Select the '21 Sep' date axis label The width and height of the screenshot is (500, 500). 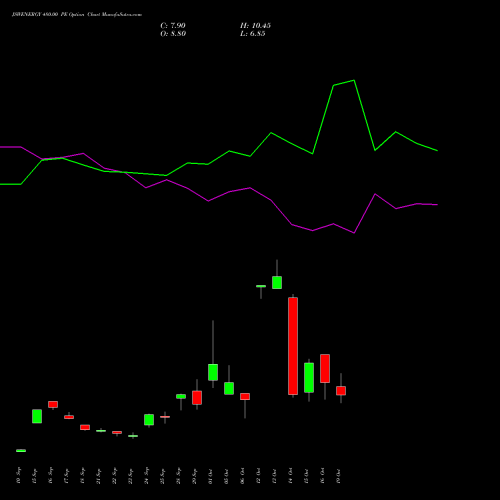click(98, 476)
